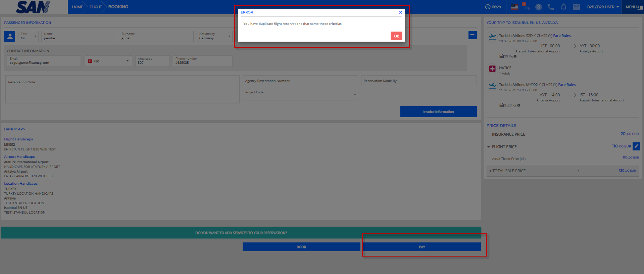Image resolution: width=644 pixels, height=274 pixels.
Task: Click the PAY button
Action: 422,247
